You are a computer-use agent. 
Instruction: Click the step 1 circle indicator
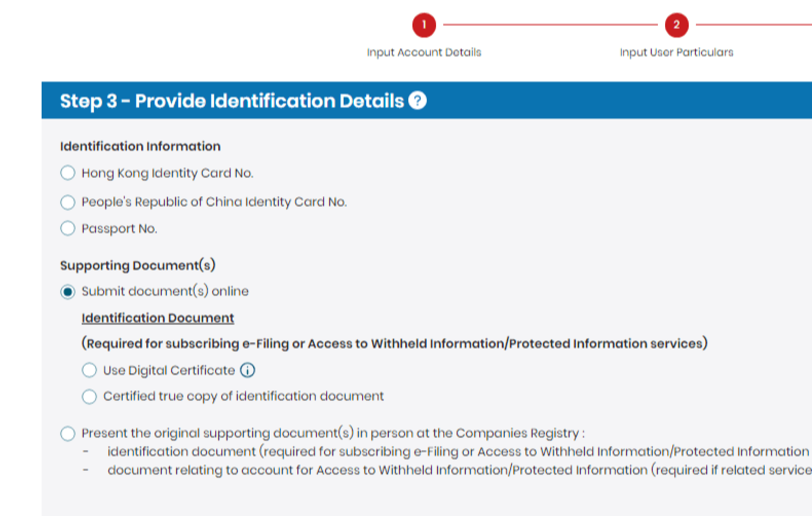tap(424, 25)
